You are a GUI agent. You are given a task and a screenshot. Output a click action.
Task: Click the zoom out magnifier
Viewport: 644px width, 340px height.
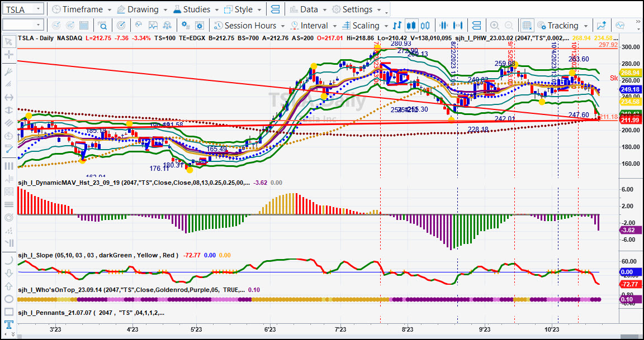[x=508, y=26]
